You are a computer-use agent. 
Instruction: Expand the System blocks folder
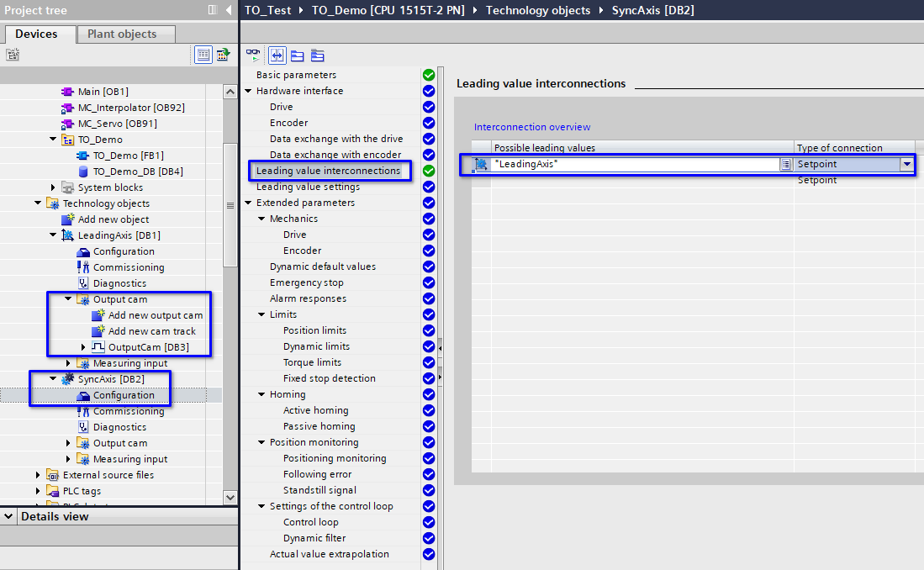pos(54,187)
